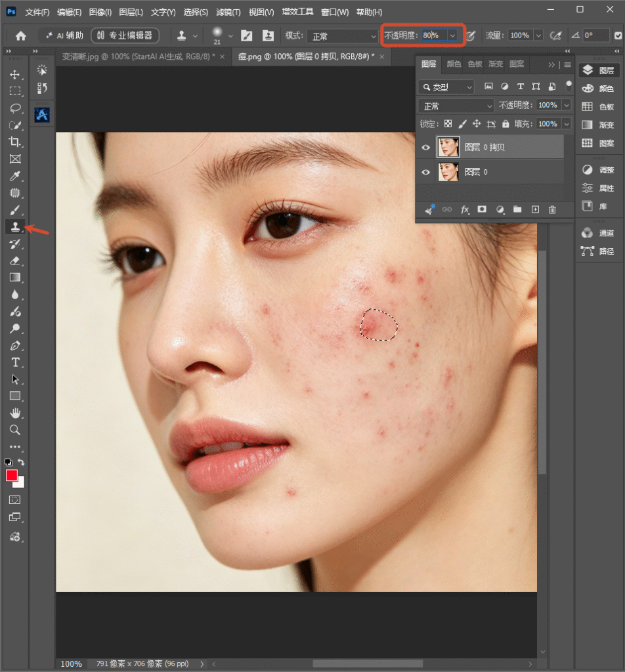Image resolution: width=625 pixels, height=672 pixels.
Task: Open the 图像(I) menu
Action: (x=100, y=12)
